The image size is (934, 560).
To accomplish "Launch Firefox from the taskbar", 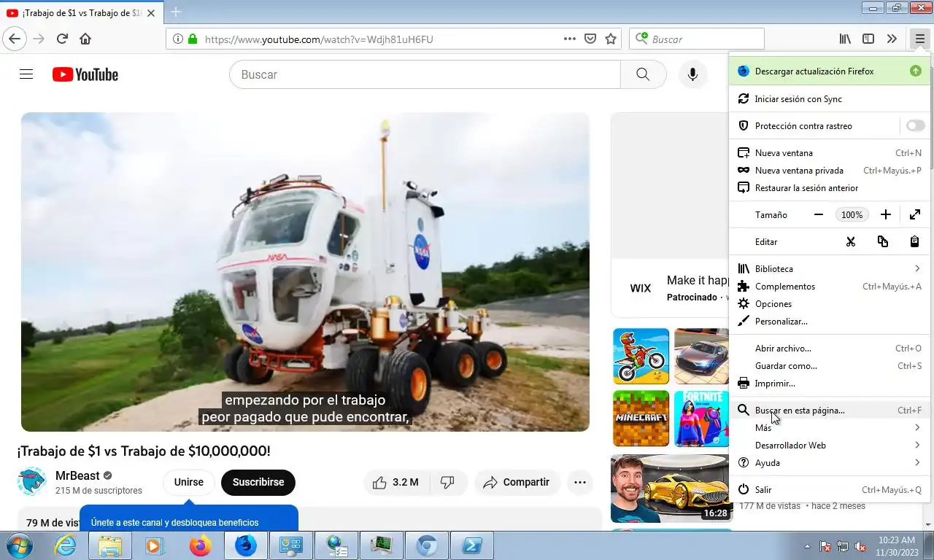I will pos(200,545).
